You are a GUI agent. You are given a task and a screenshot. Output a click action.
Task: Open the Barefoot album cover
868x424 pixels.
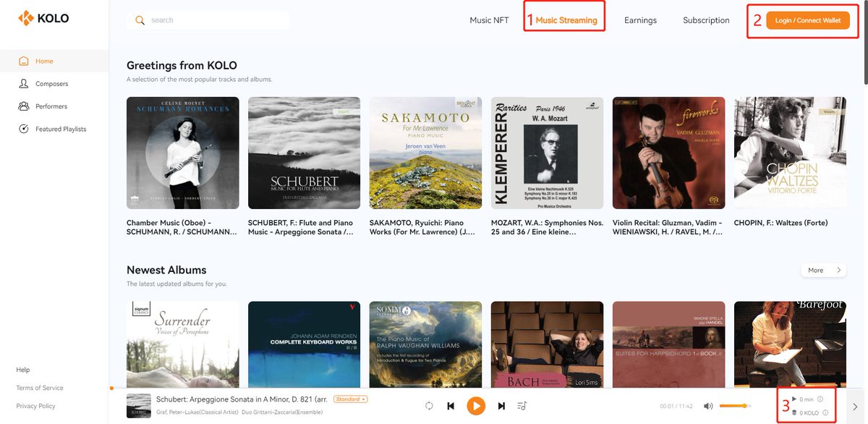pyautogui.click(x=790, y=344)
